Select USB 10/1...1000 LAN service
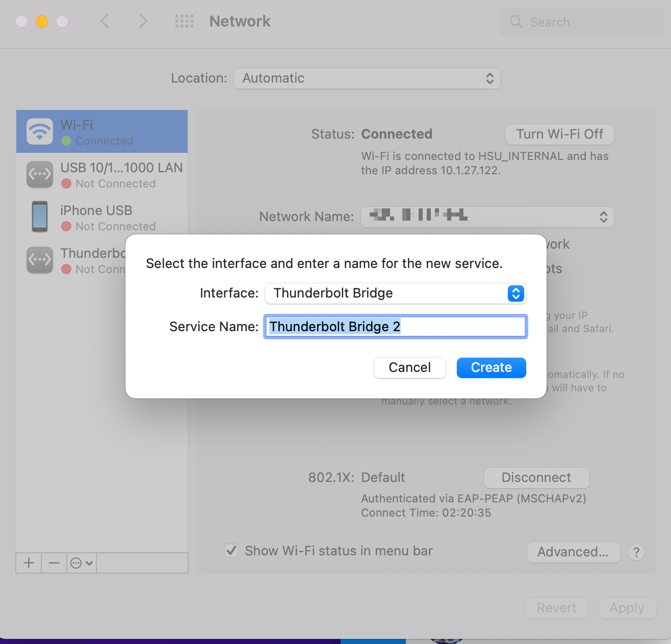 point(102,174)
